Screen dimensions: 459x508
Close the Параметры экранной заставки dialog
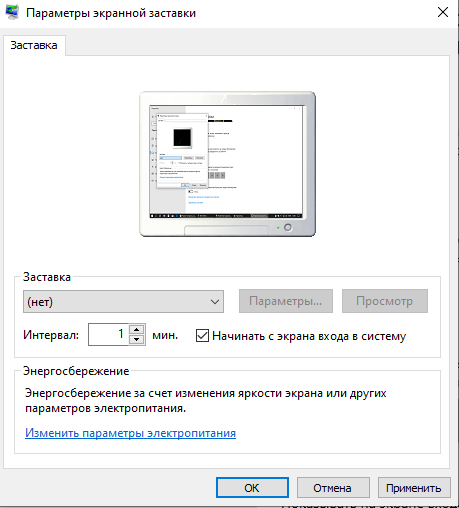coord(443,13)
